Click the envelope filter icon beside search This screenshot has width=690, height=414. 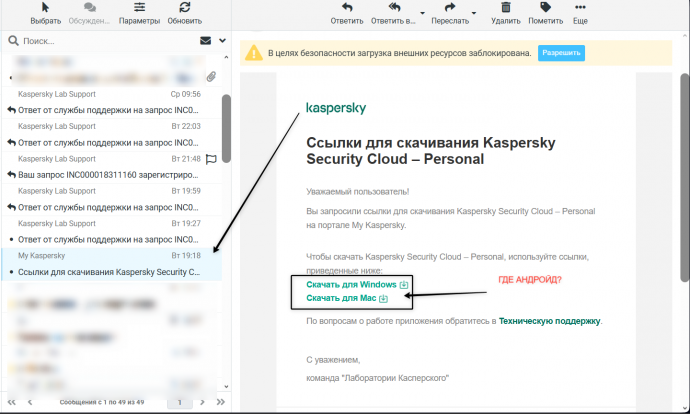tap(205, 41)
